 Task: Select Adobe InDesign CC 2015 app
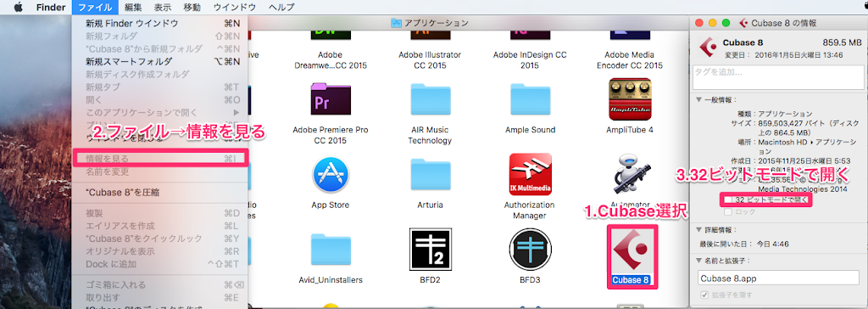point(530,35)
